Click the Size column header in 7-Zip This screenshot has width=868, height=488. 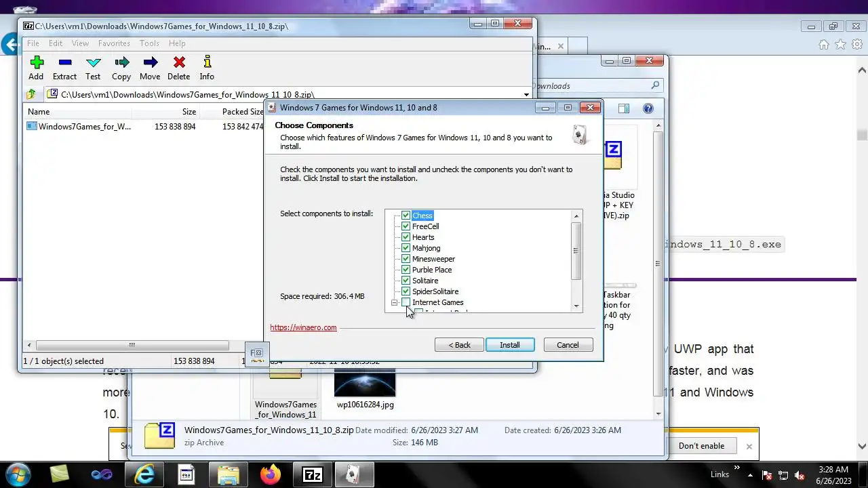click(165, 112)
